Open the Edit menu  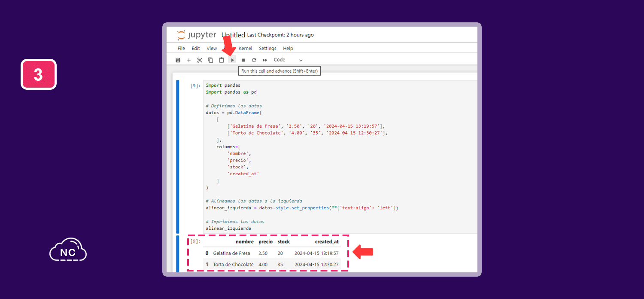click(x=196, y=49)
